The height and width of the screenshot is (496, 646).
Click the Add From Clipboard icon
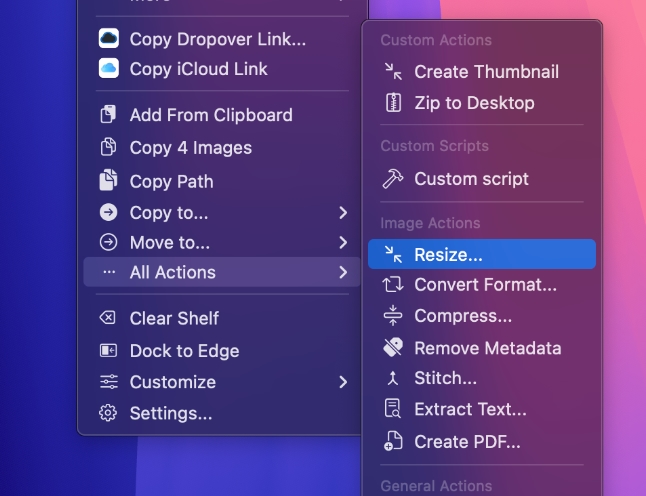coord(108,115)
